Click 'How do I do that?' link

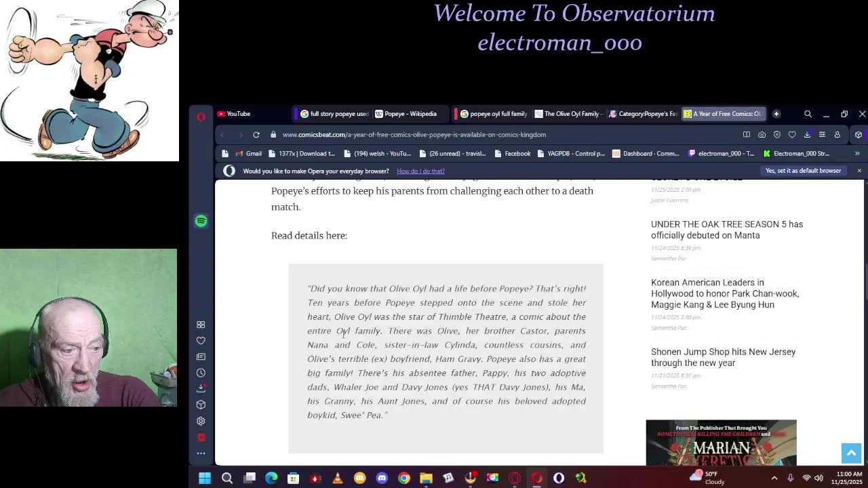[420, 171]
